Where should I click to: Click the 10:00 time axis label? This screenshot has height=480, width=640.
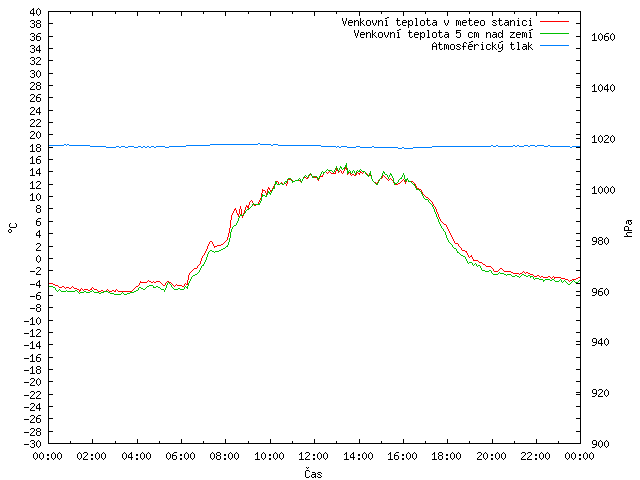[x=269, y=456]
